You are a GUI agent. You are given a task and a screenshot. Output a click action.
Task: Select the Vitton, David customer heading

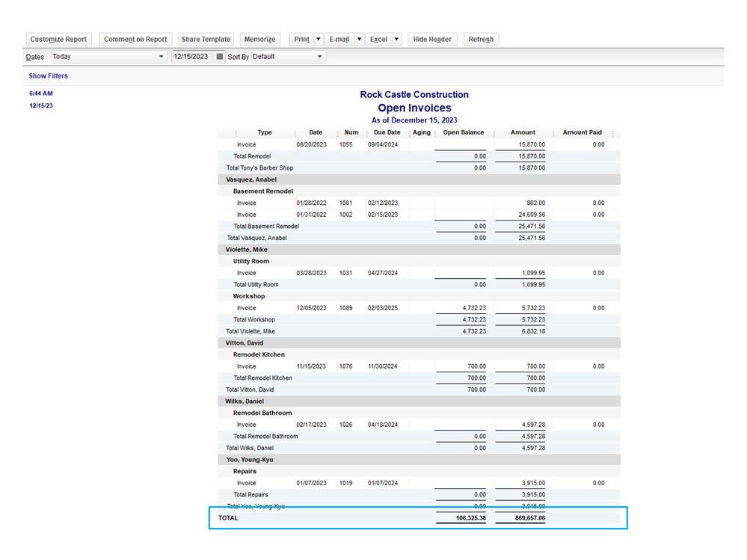pos(419,343)
